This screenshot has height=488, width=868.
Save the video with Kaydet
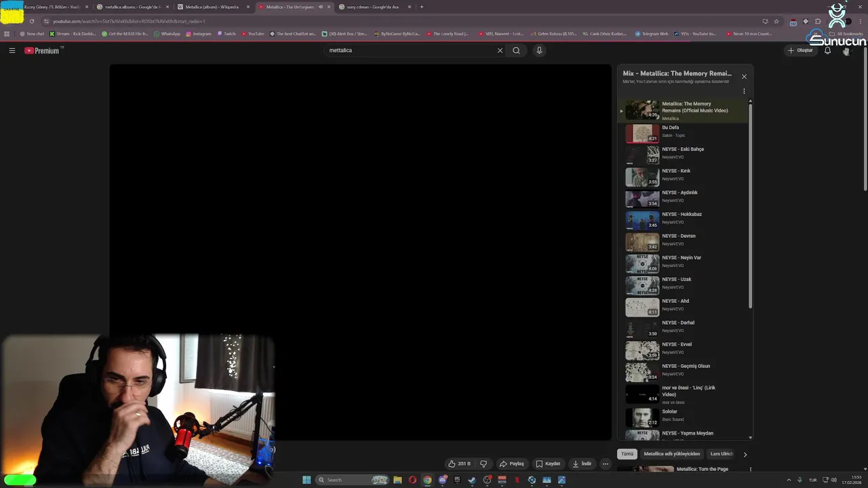point(549,464)
